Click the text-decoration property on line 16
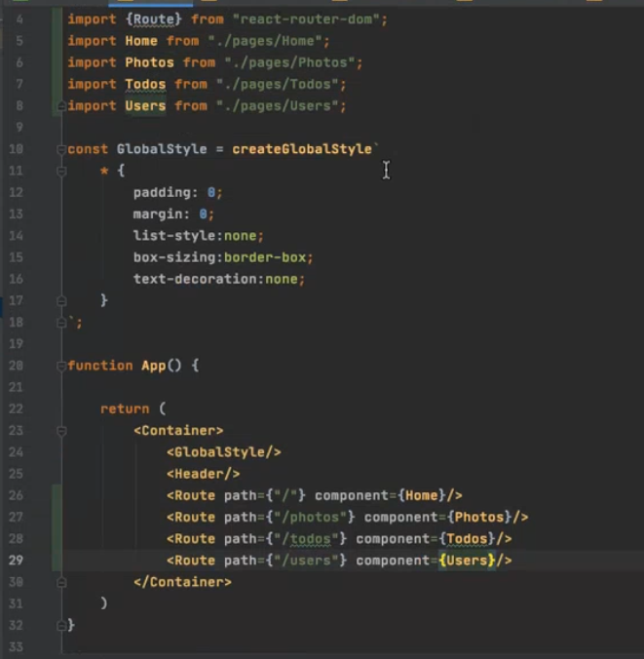The height and width of the screenshot is (659, 644). pyautogui.click(x=195, y=279)
